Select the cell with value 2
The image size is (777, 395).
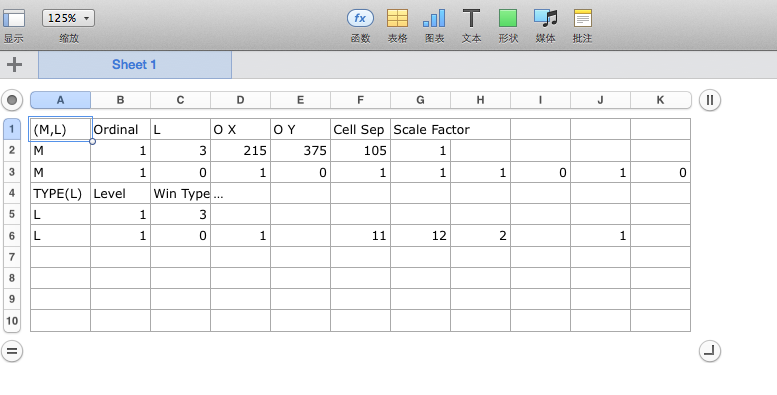point(480,235)
